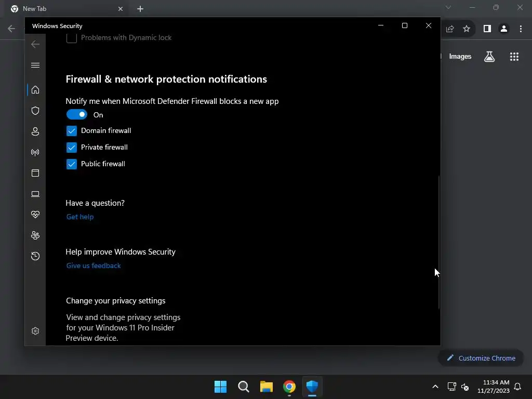Image resolution: width=532 pixels, height=399 pixels.
Task: Open Device security laptop icon
Action: point(35,194)
